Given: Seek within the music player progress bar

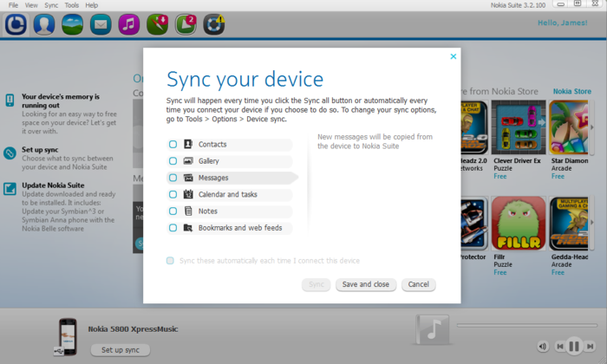Looking at the screenshot, I should pos(527,325).
